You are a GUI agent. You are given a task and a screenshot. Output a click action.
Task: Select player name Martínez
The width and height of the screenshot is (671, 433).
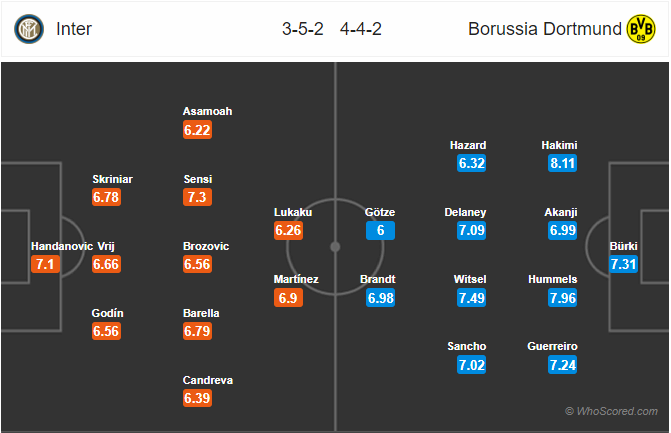(x=296, y=279)
